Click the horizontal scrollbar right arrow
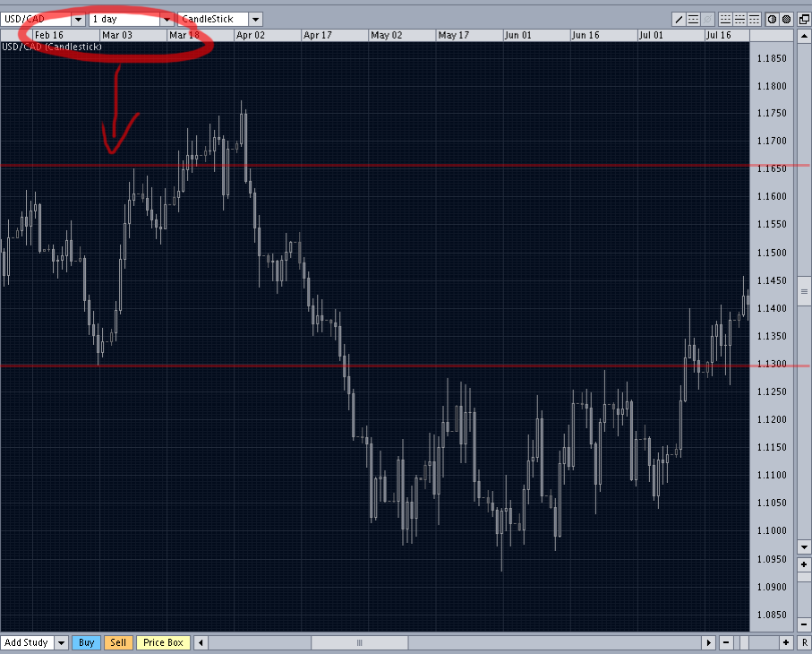 click(708, 643)
